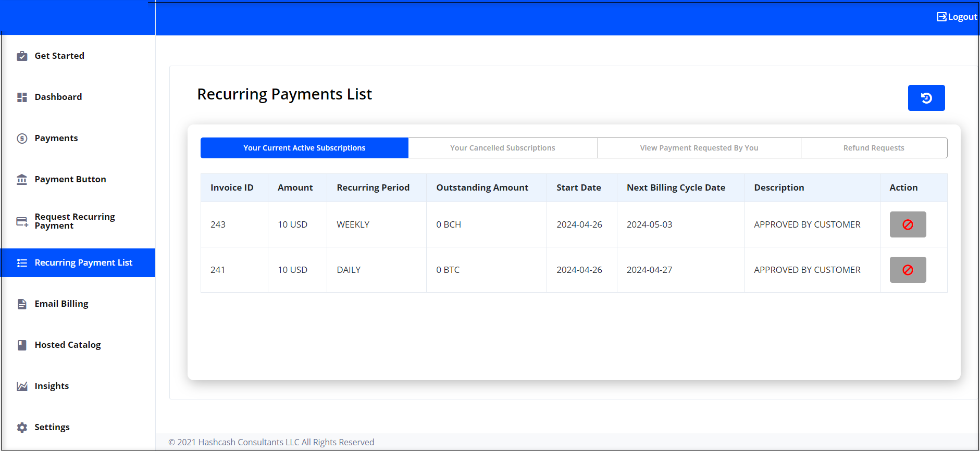This screenshot has width=980, height=451.
Task: Click the Hosted Catalog book icon
Action: 22,345
